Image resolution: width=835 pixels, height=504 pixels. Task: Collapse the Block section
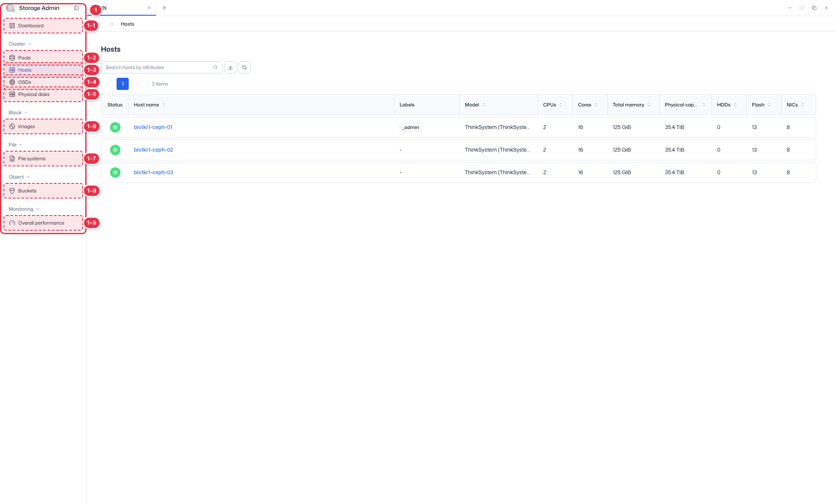tap(18, 113)
